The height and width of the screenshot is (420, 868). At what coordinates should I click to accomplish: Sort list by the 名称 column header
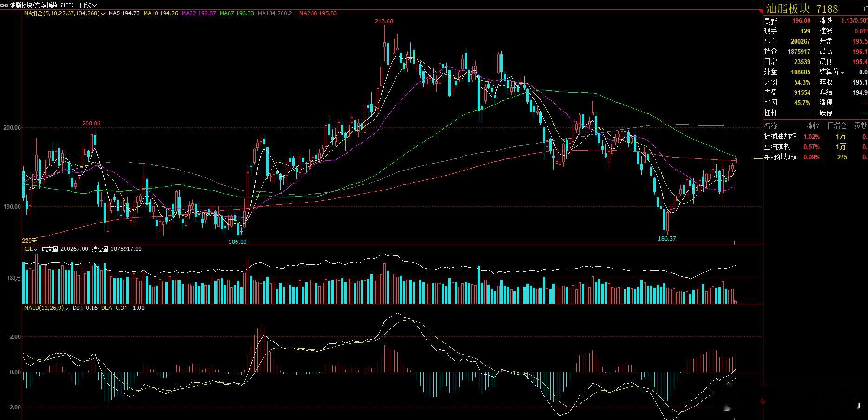(770, 125)
